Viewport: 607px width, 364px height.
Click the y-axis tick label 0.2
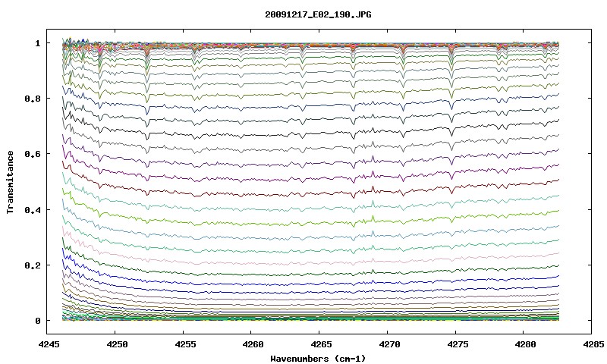coord(33,265)
